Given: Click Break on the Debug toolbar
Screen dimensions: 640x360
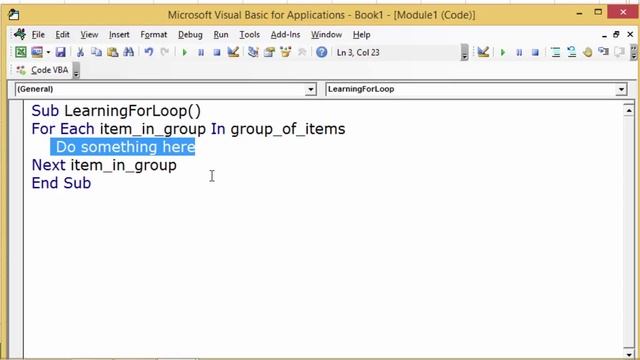Looking at the screenshot, I should pos(519,52).
